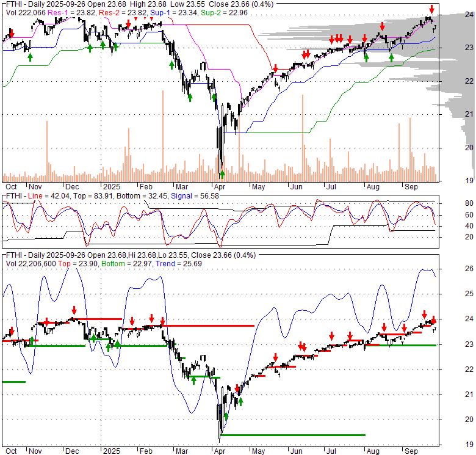This screenshot has width=476, height=455.
Task: Click the 'Apr' month label on top chart axis
Action: coord(220,187)
